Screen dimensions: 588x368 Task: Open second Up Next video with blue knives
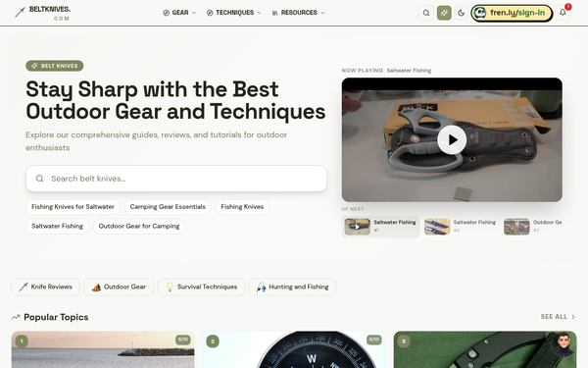461,227
